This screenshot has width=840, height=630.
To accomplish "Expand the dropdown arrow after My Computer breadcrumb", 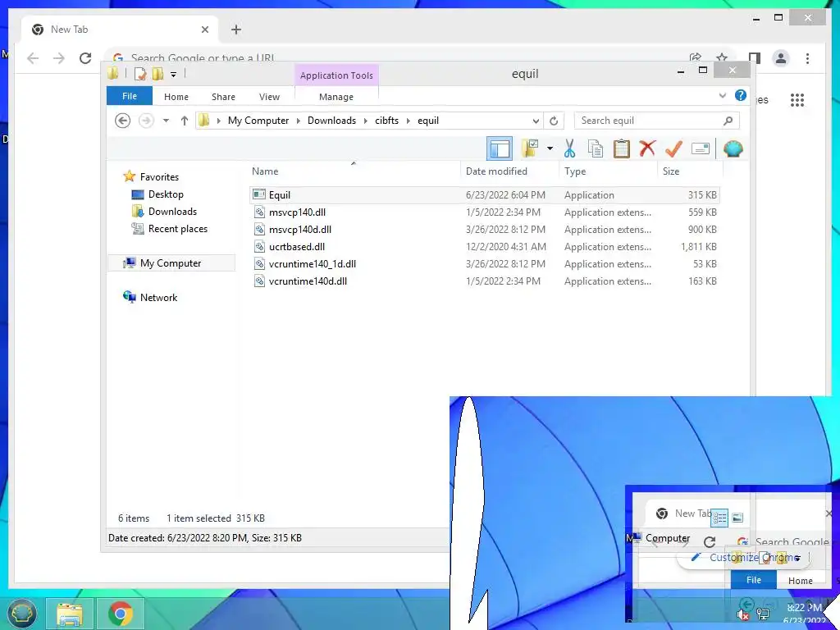I will 299,121.
